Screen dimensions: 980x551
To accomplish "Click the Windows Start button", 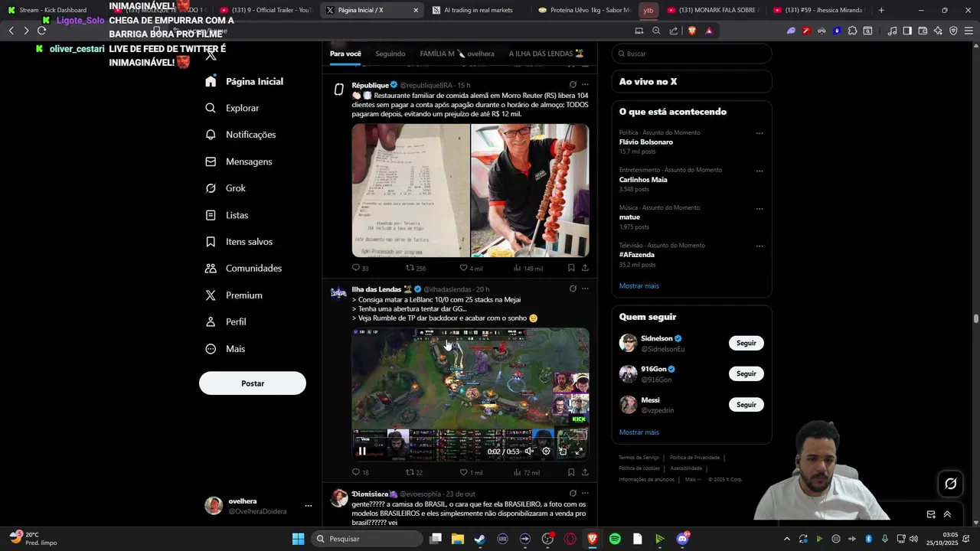I will tap(299, 539).
